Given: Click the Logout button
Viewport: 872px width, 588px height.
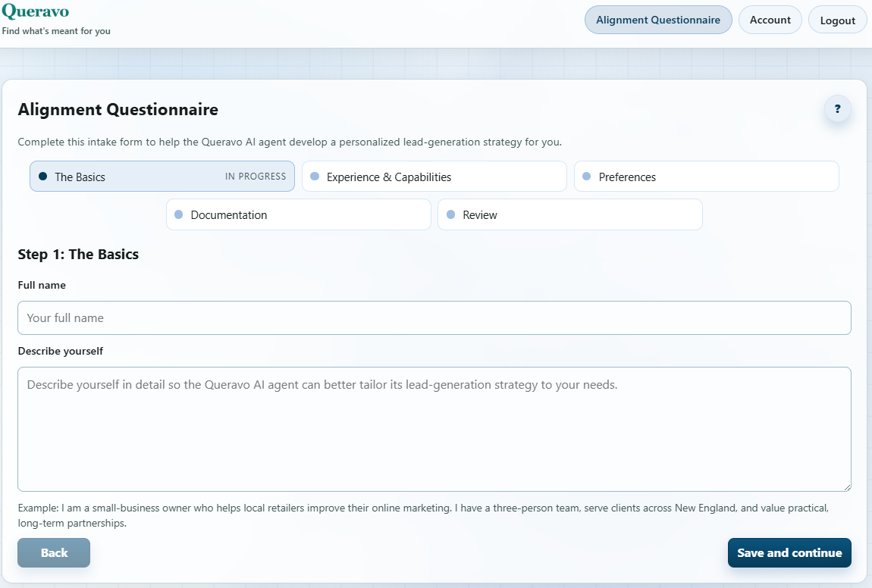Looking at the screenshot, I should pyautogui.click(x=838, y=20).
